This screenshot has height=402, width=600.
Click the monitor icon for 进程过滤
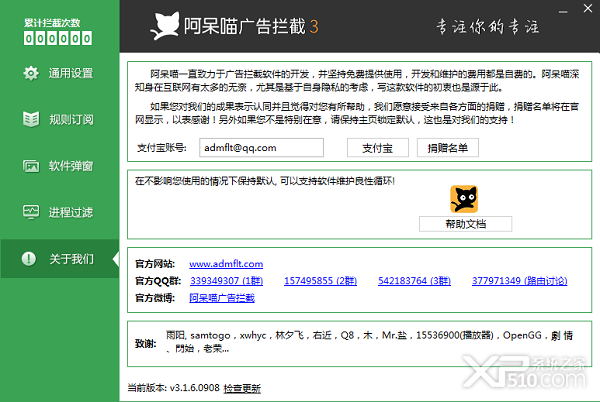tap(31, 212)
